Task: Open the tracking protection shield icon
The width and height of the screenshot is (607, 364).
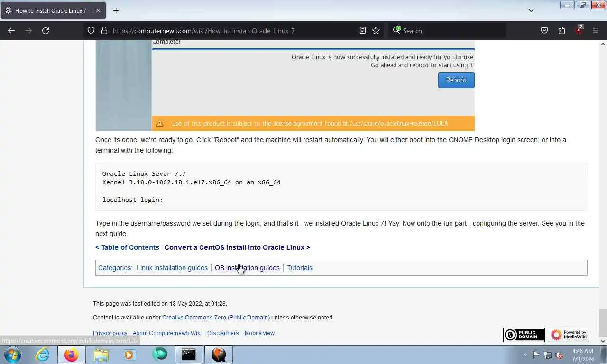Action: click(91, 30)
